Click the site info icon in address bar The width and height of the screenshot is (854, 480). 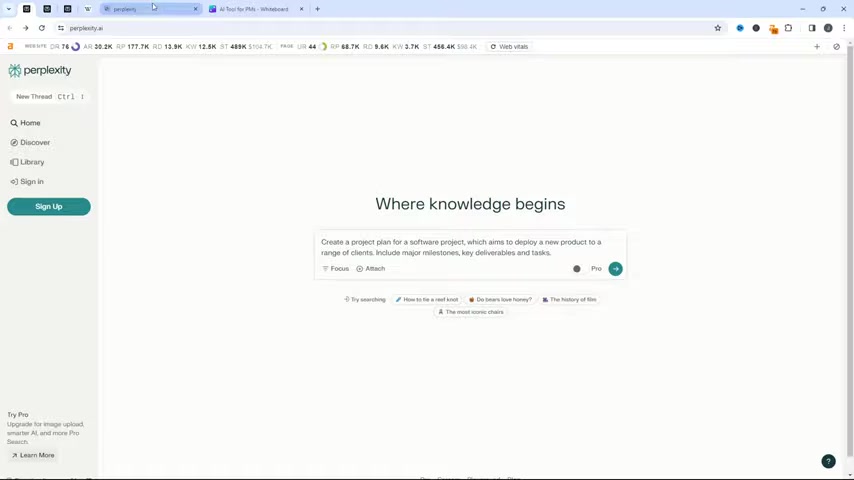(x=61, y=28)
